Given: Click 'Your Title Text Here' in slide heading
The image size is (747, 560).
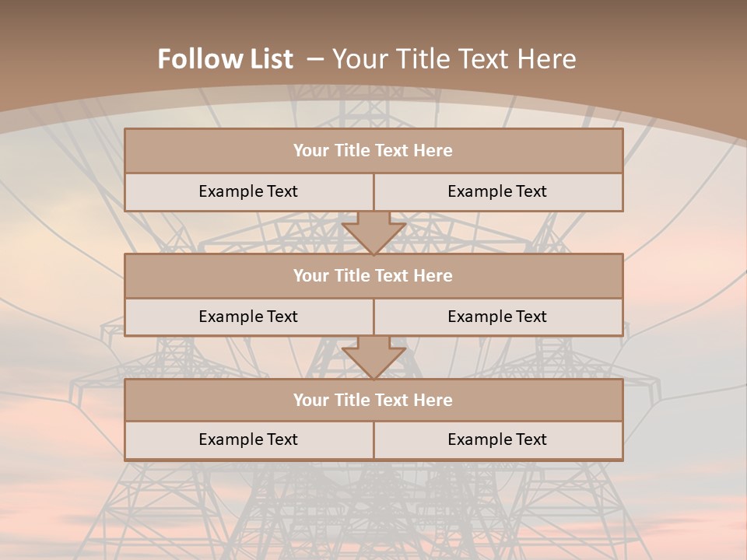Looking at the screenshot, I should (x=454, y=59).
